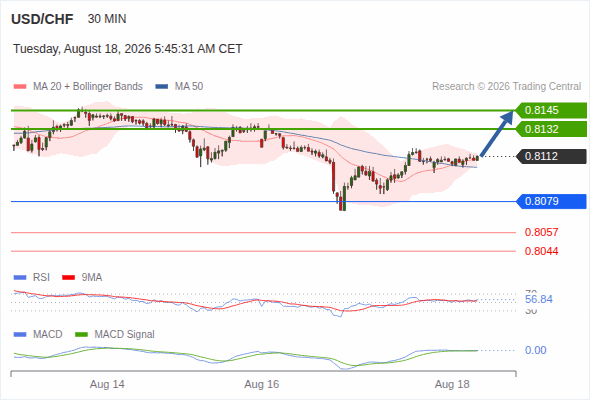Select the 0.8132 green resistance label
This screenshot has height=400, width=590.
(x=550, y=129)
